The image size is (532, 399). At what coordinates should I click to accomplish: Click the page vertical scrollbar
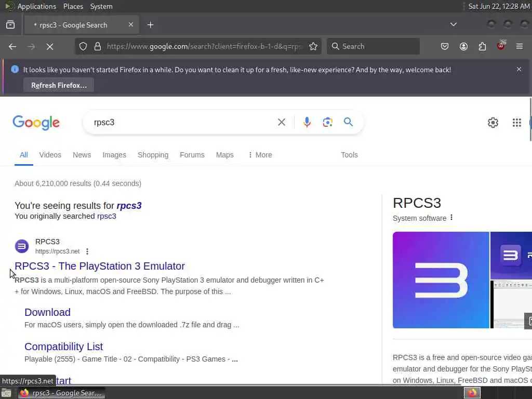tap(530, 119)
